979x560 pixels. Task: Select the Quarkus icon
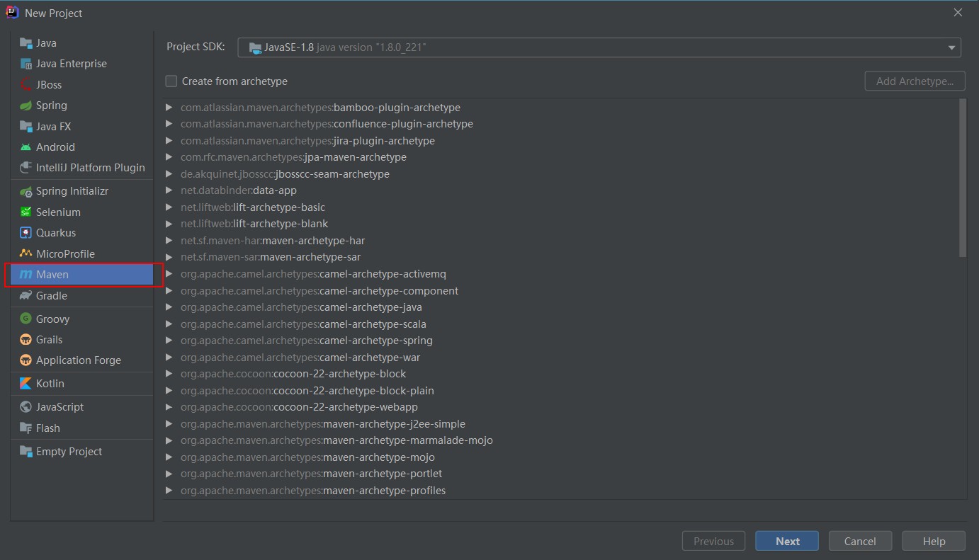coord(26,233)
